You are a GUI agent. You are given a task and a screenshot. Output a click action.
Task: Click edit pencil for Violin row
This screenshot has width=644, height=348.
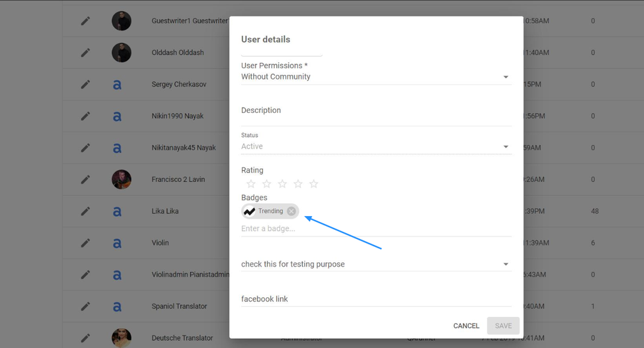coord(85,243)
